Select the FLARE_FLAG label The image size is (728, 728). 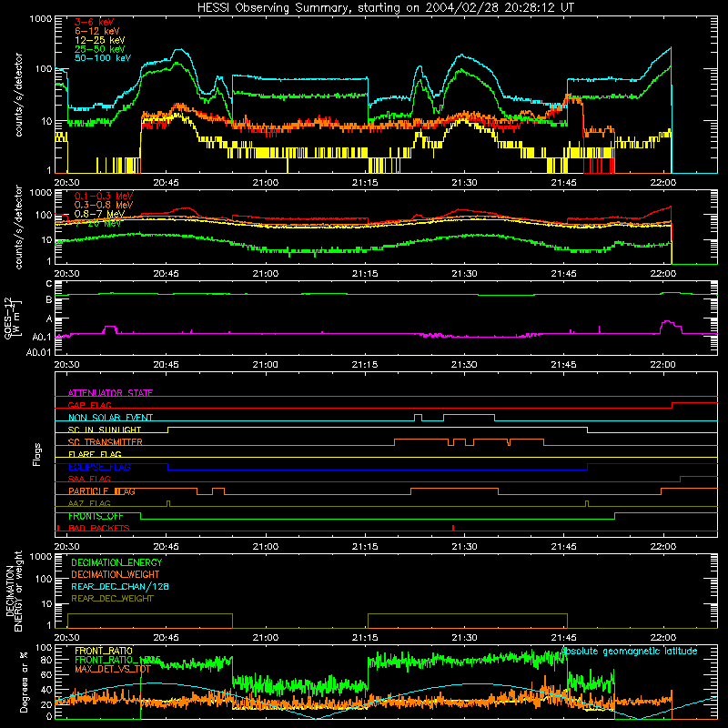(95, 454)
